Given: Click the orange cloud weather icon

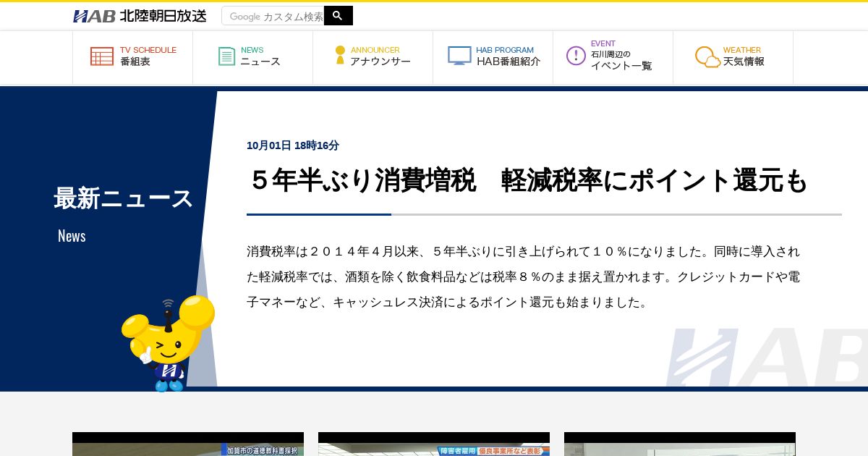Looking at the screenshot, I should pos(707,56).
